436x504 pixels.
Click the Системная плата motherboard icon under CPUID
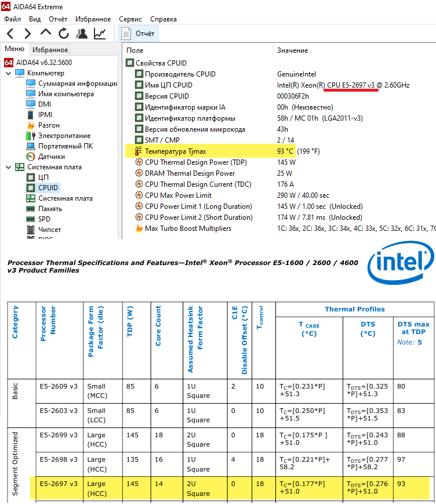[x=31, y=198]
